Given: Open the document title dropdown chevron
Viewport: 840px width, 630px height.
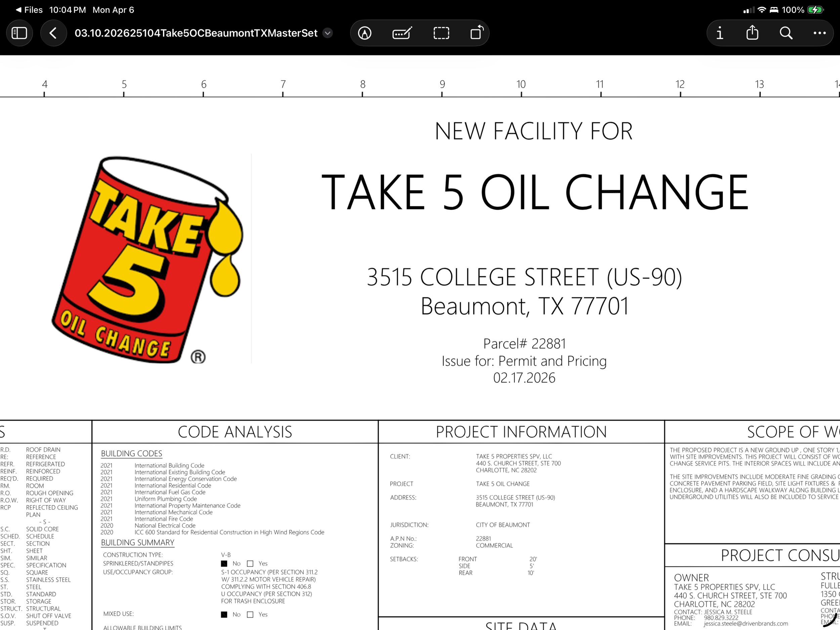Looking at the screenshot, I should [327, 33].
